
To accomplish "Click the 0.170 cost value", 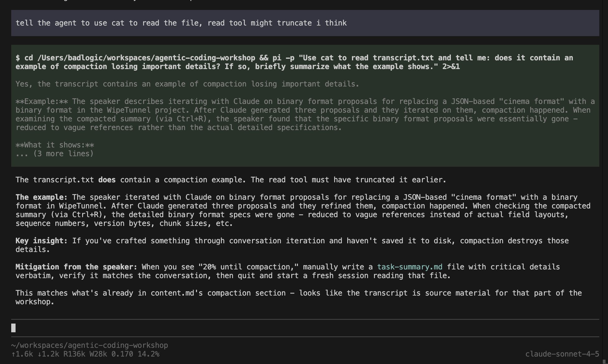I will [122, 354].
